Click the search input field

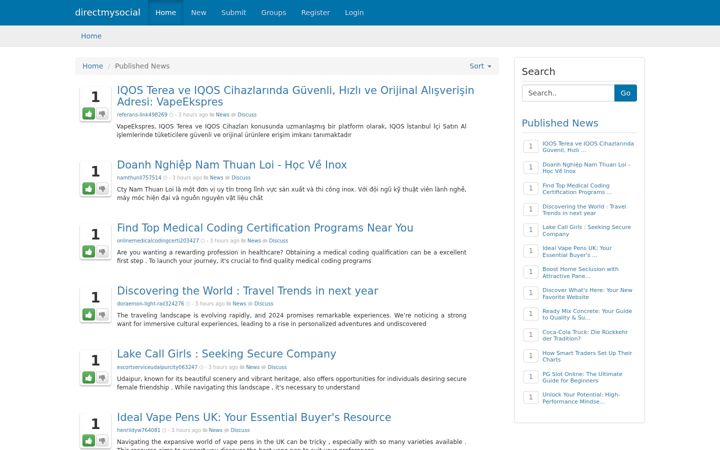point(568,93)
